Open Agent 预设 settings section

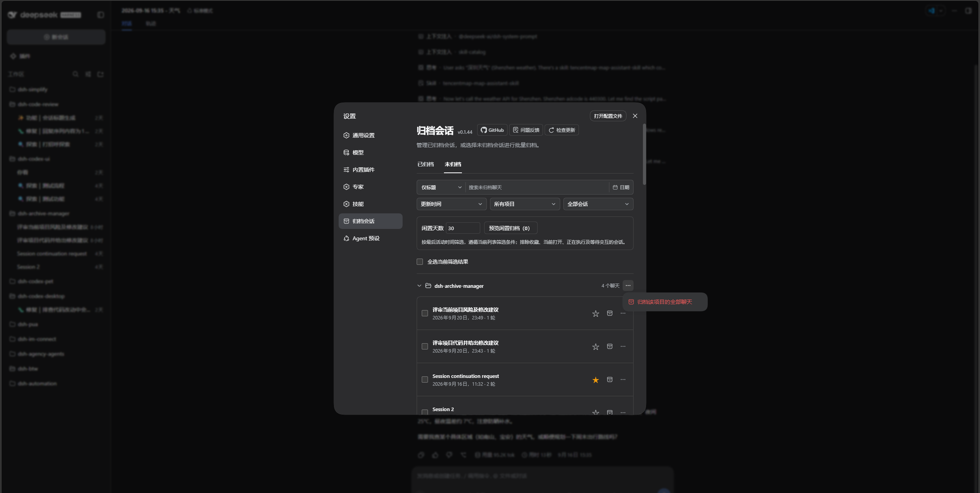[370, 238]
